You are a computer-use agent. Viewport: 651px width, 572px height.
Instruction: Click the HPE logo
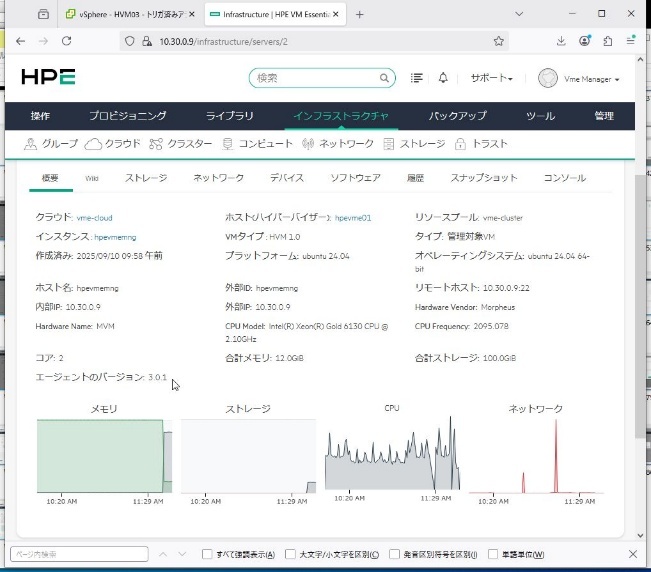click(48, 78)
